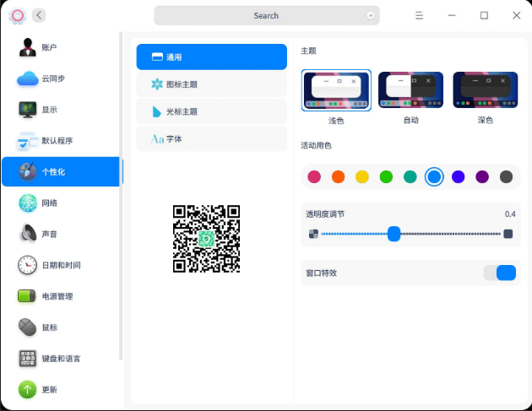Open the 声音 sound speaker icon
This screenshot has height=411, width=532.
click(29, 234)
